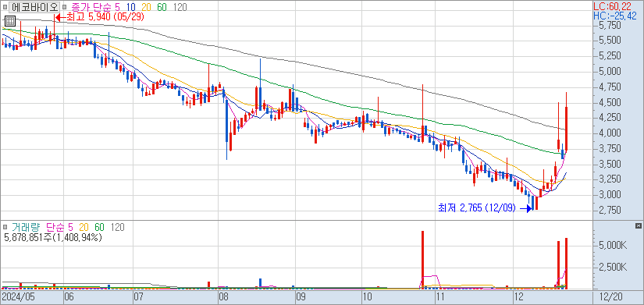Open the data table grid icon
Viewport: 644px width, 305px height.
pos(10,21)
